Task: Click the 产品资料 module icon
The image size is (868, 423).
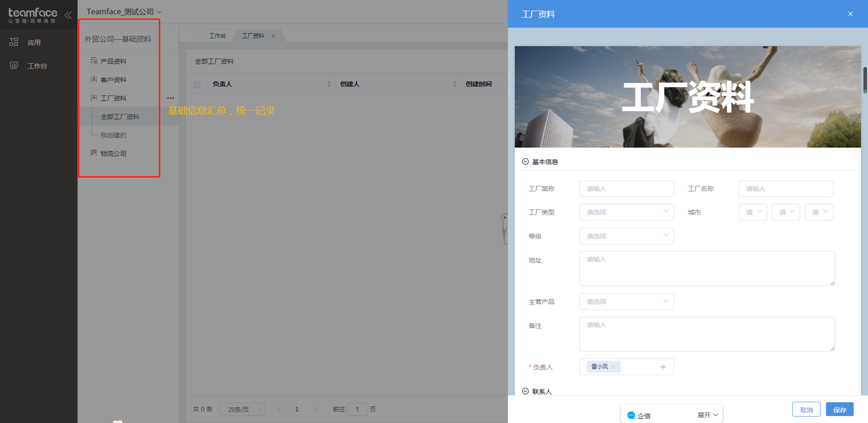Action: point(94,61)
